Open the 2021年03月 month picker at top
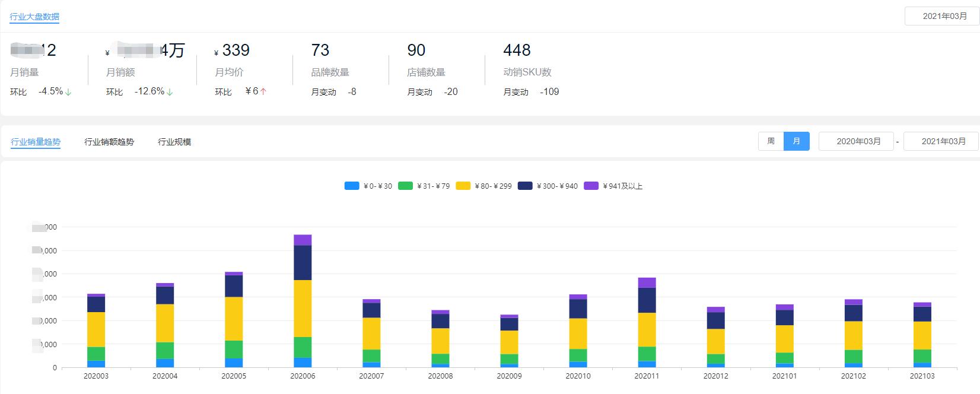 (941, 16)
